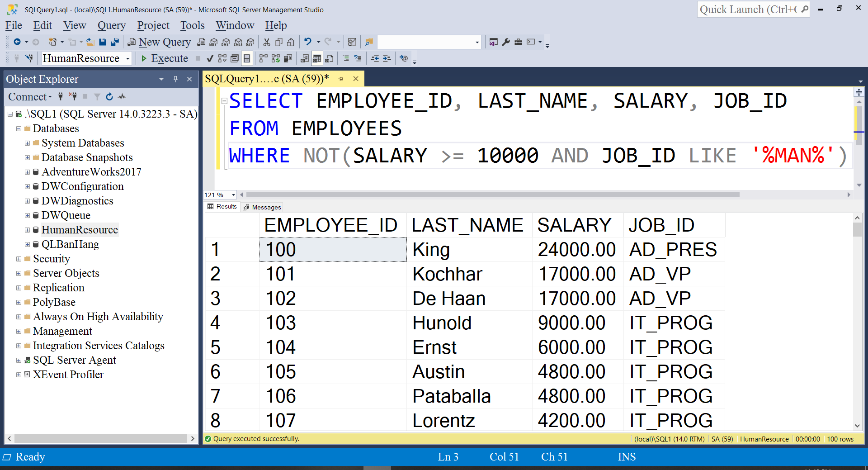The image size is (868, 470).
Task: Switch to the Messages tab
Action: pyautogui.click(x=262, y=207)
